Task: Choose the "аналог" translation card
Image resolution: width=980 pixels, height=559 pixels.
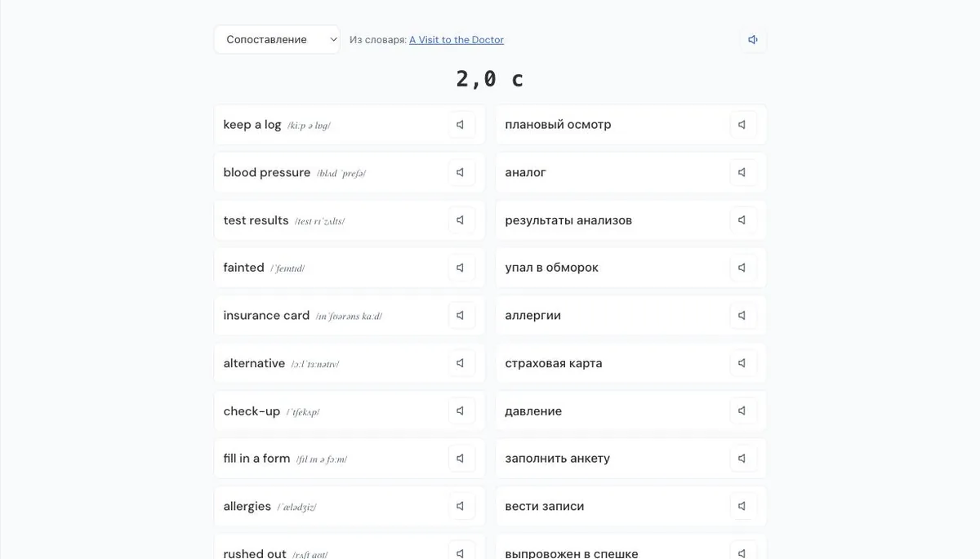Action: pyautogui.click(x=631, y=172)
